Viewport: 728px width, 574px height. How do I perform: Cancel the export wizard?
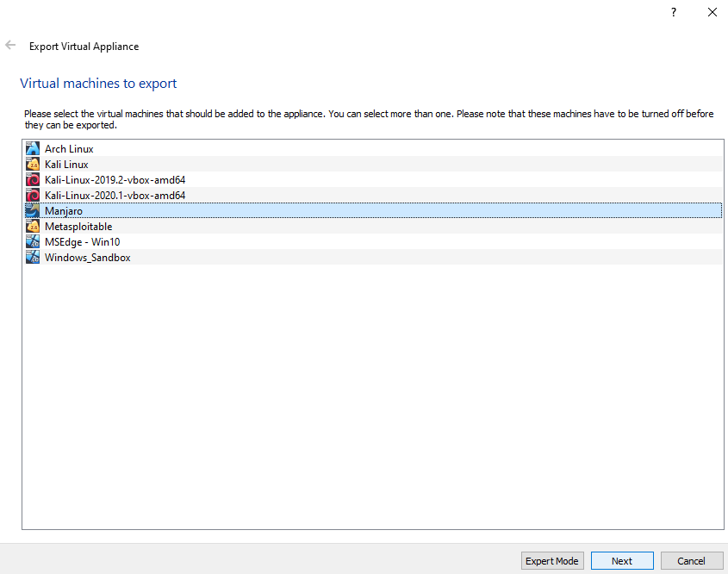pos(691,560)
